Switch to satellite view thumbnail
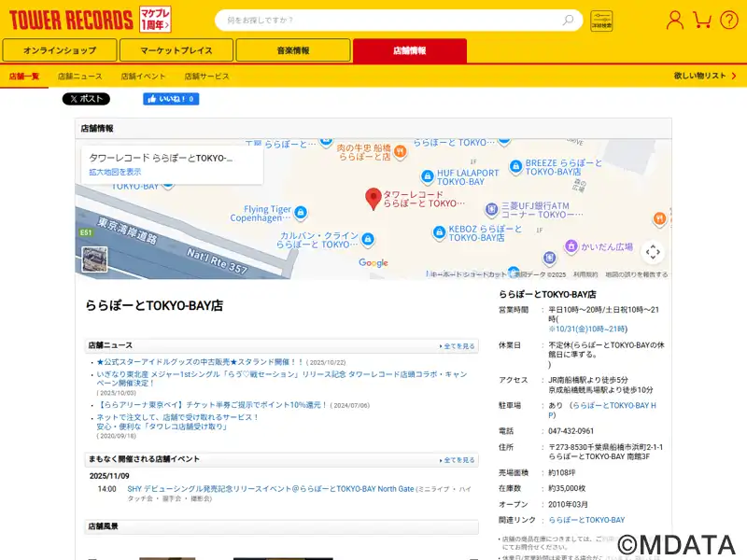Screen dimensions: 747x560 click(94, 259)
